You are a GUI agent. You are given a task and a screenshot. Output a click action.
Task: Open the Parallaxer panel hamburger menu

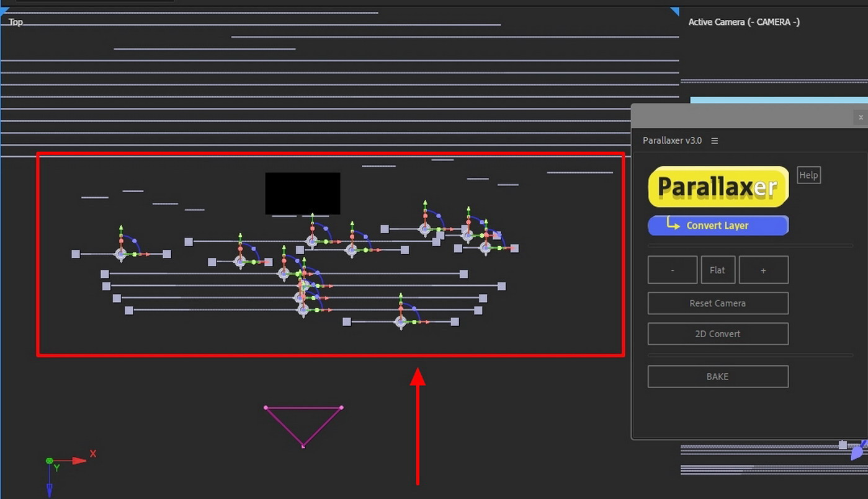coord(715,141)
